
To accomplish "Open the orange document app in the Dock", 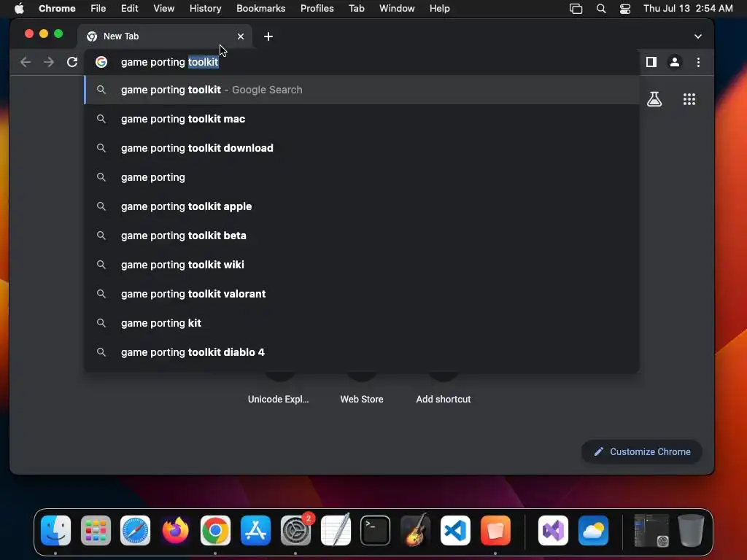I will coord(495,531).
